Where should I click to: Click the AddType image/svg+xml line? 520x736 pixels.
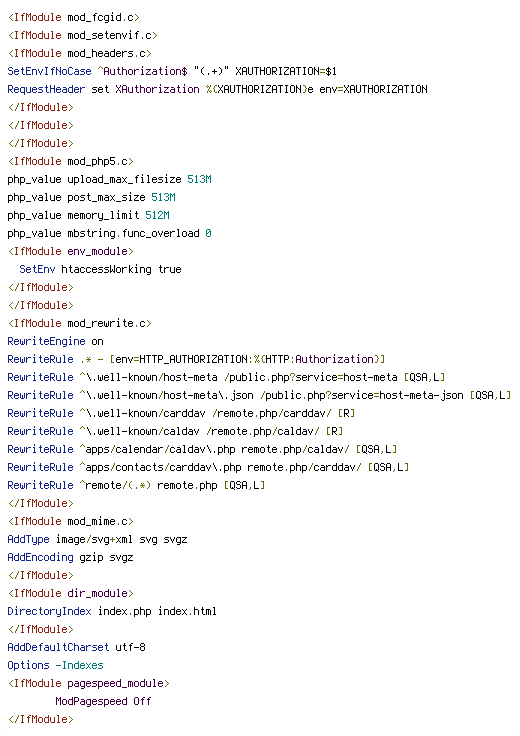[97, 539]
